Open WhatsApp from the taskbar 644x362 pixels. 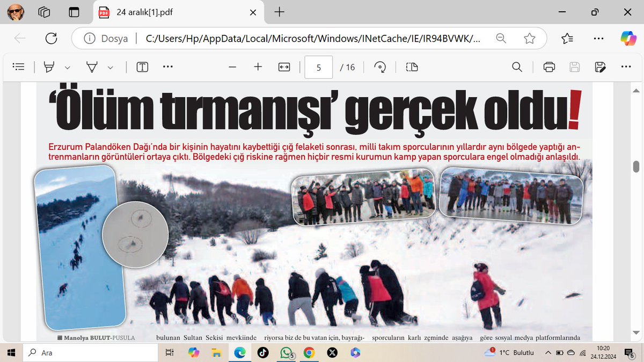[x=286, y=352]
